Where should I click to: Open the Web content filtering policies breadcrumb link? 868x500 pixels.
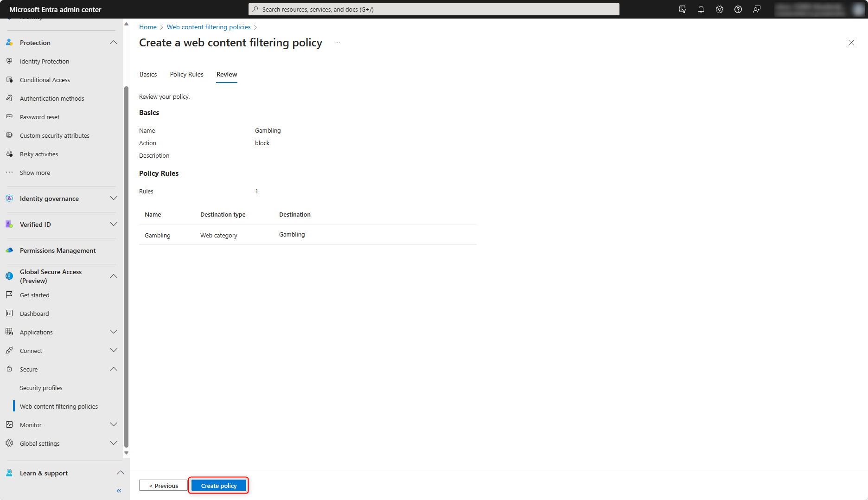click(208, 27)
